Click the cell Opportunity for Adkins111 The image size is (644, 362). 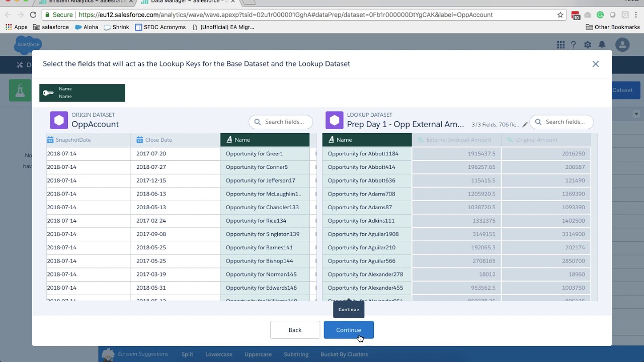367,221
